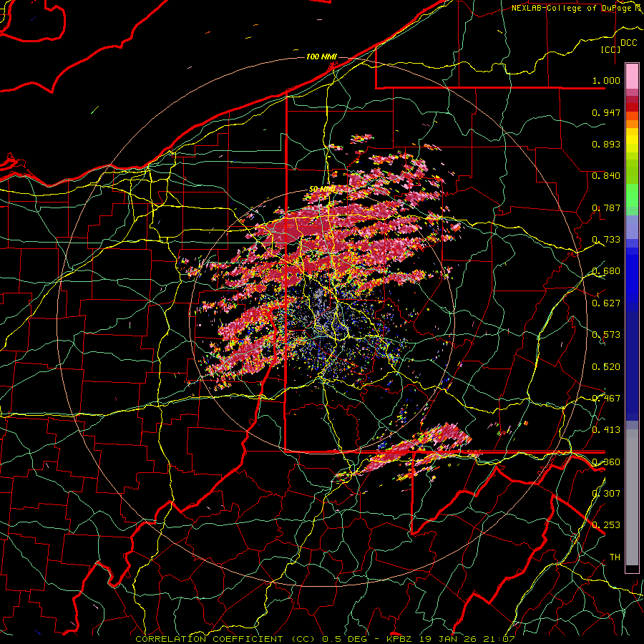The width and height of the screenshot is (644, 644).
Task: Pick the bright green segment of the color bar
Action: click(x=632, y=195)
